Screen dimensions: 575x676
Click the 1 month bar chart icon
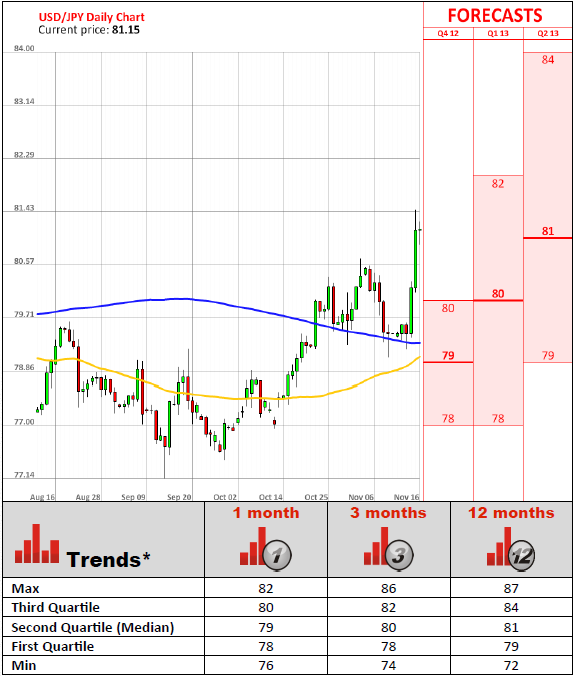[266, 549]
